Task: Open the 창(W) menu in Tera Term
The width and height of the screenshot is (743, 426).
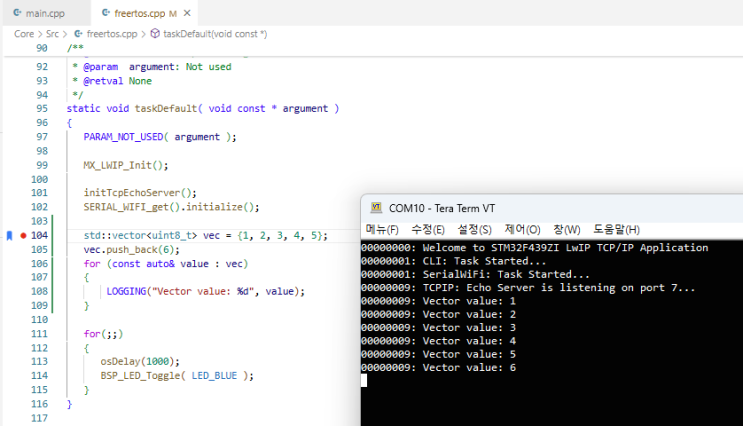Action: tap(567, 230)
